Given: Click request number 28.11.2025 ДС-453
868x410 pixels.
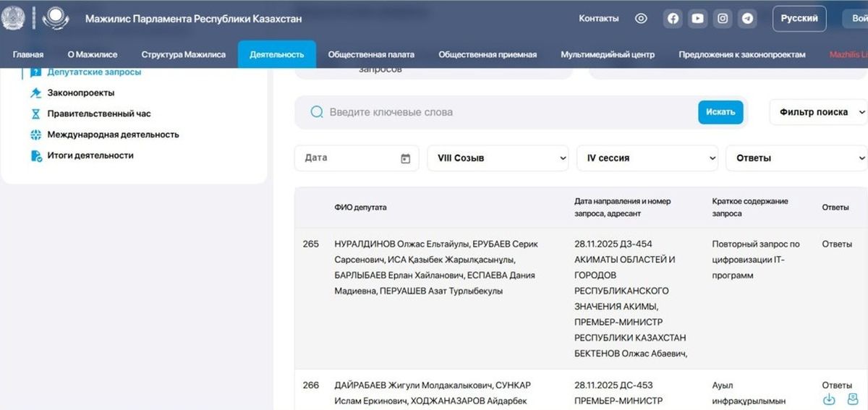Looking at the screenshot, I should (x=613, y=385).
